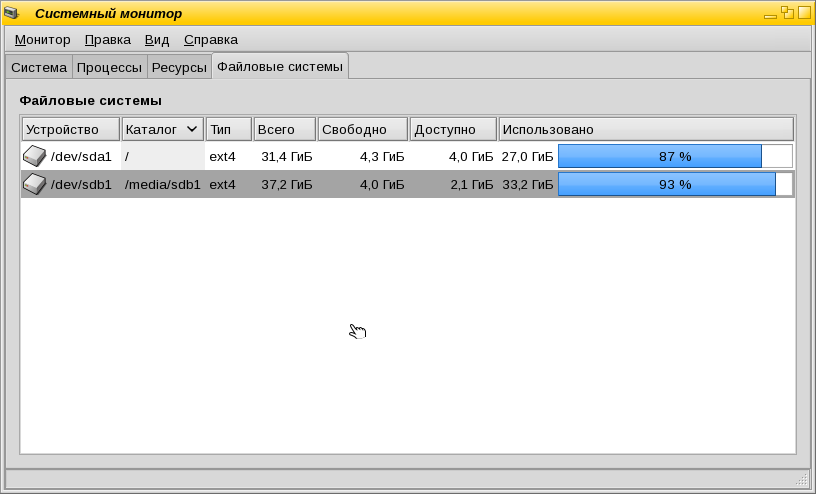Viewport: 816px width, 494px height.
Task: Click the 93 % usage bar
Action: coord(675,184)
